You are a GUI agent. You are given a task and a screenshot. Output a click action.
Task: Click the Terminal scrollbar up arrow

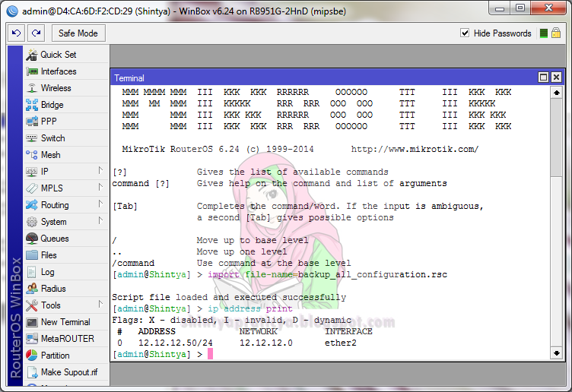(556, 93)
